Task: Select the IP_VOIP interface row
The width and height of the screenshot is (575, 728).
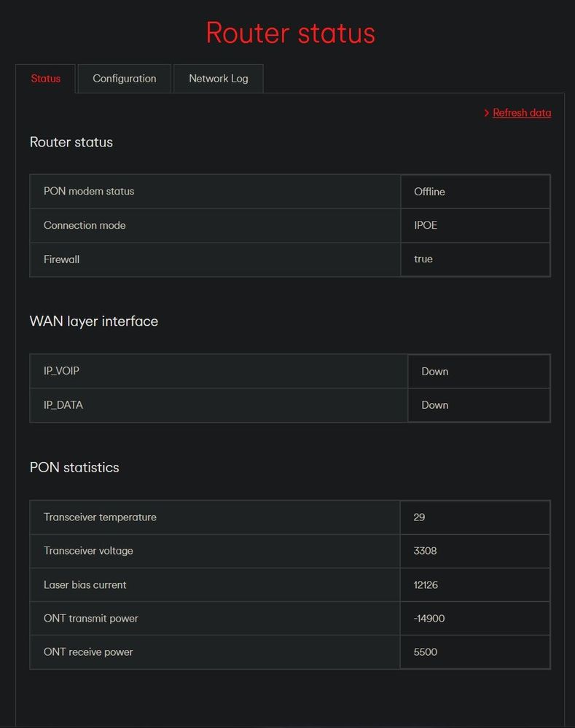Action: (x=290, y=371)
